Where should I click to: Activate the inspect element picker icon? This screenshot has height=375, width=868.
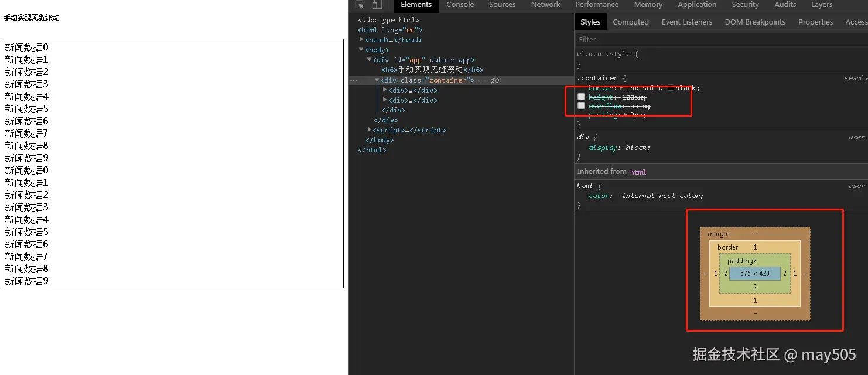[x=360, y=5]
